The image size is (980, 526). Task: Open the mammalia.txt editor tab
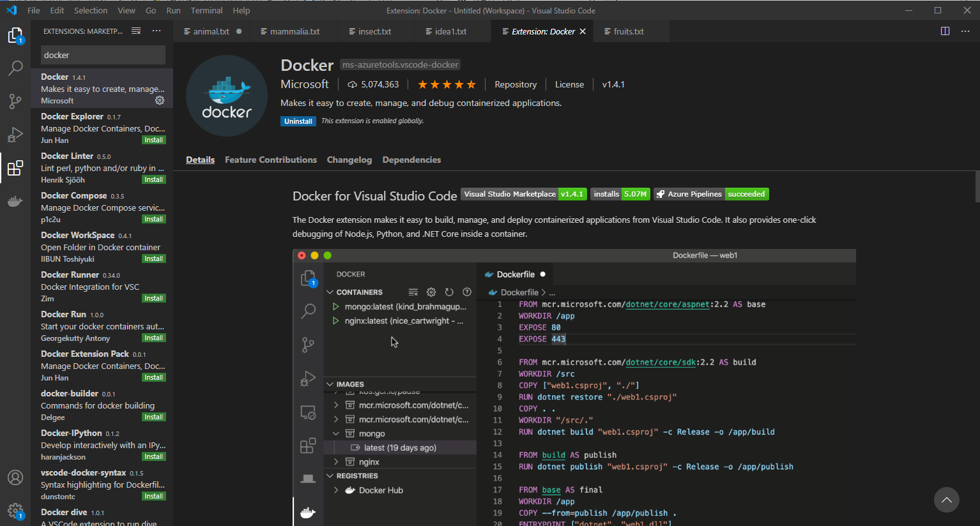[x=295, y=31]
